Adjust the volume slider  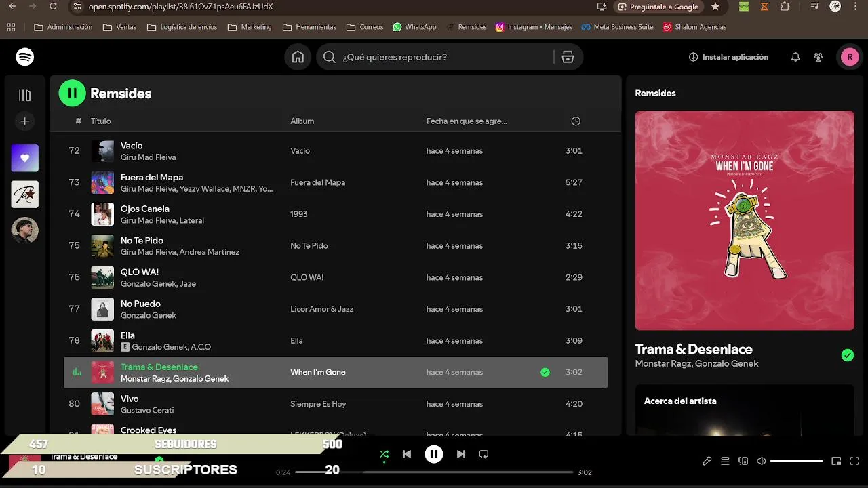(x=797, y=461)
